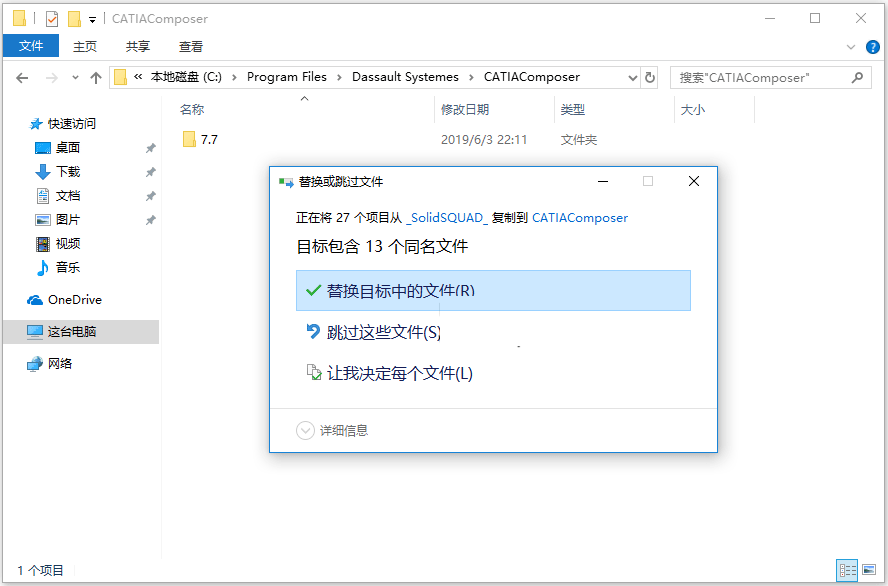Screen dimensions: 888x586
Task: Open recent locations dropdown arrow
Action: (x=75, y=78)
